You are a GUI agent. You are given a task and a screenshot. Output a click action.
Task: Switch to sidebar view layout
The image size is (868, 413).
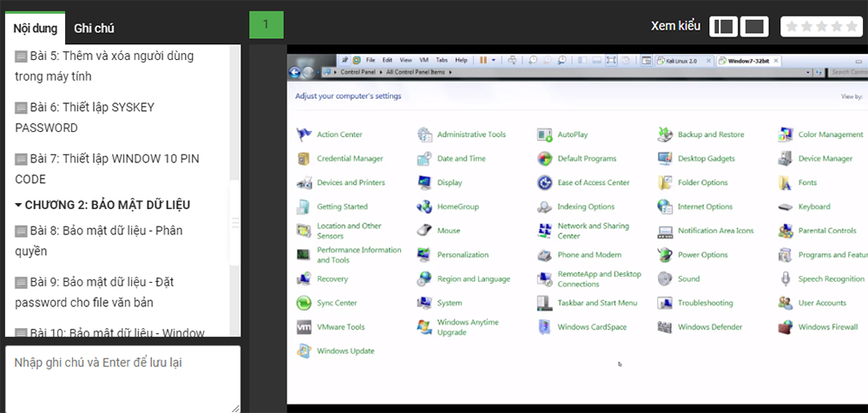(722, 26)
